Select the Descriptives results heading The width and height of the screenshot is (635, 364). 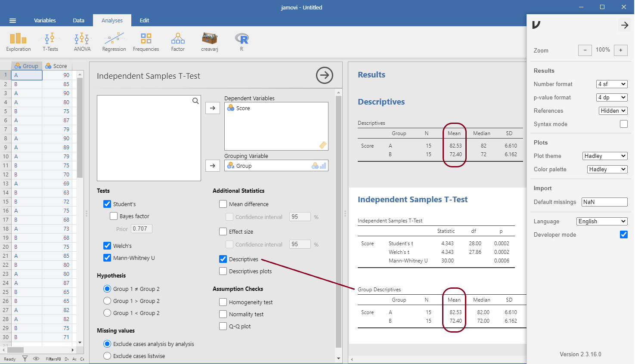tap(381, 102)
